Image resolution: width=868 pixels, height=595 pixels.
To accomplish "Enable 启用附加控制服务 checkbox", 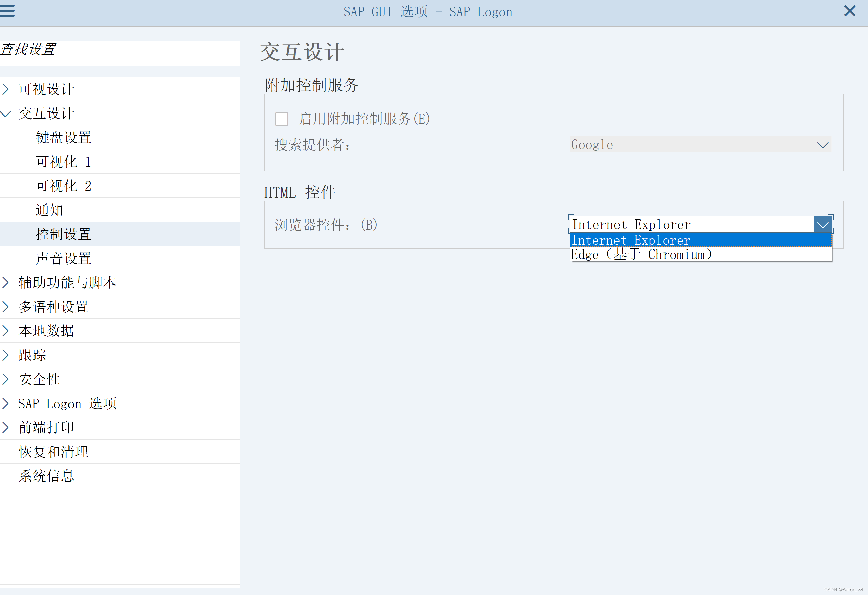I will pos(282,119).
